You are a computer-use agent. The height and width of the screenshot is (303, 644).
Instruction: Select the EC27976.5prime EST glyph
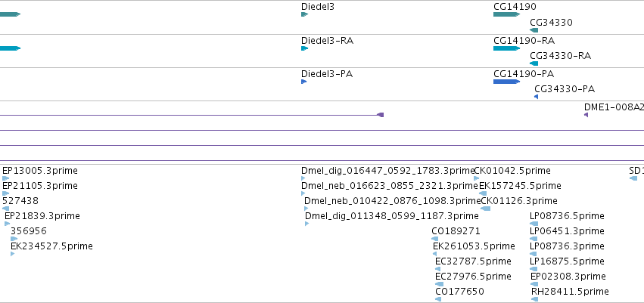[440, 284]
